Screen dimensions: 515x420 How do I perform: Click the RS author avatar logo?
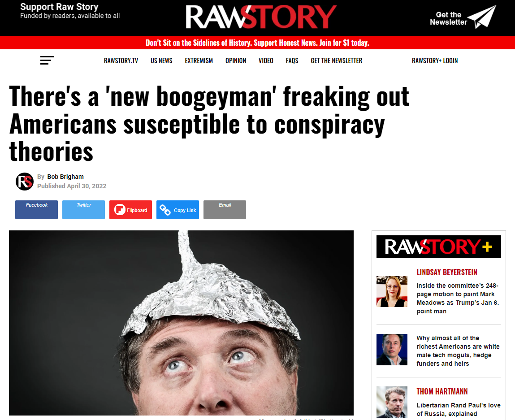[25, 181]
